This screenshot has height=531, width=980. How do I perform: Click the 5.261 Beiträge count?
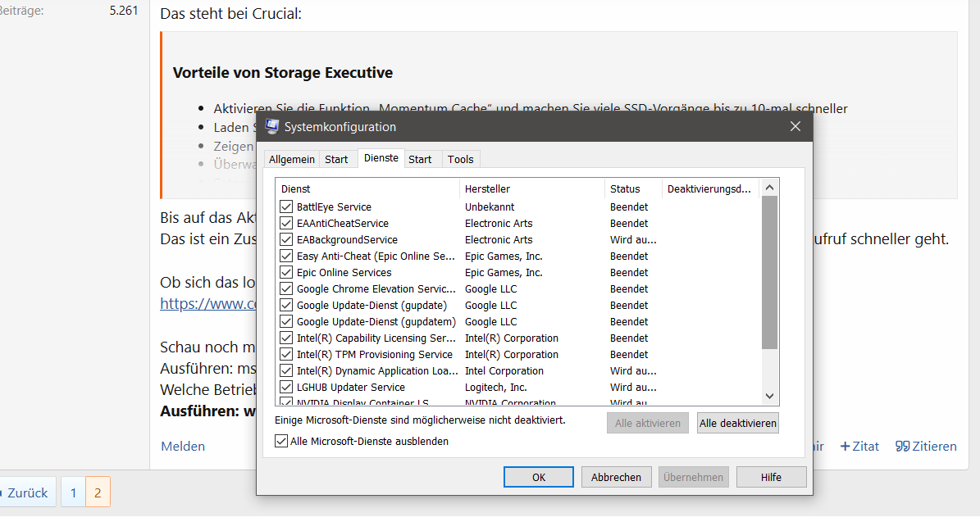click(124, 11)
